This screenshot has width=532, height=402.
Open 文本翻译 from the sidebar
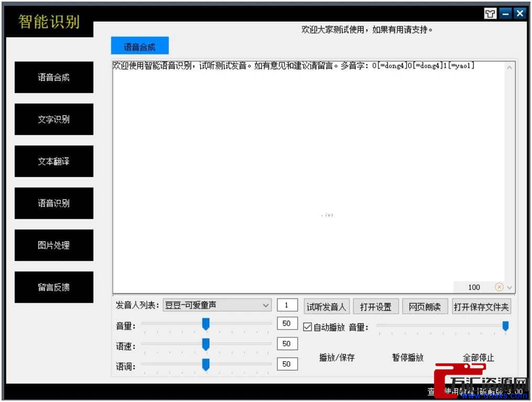[x=54, y=161]
